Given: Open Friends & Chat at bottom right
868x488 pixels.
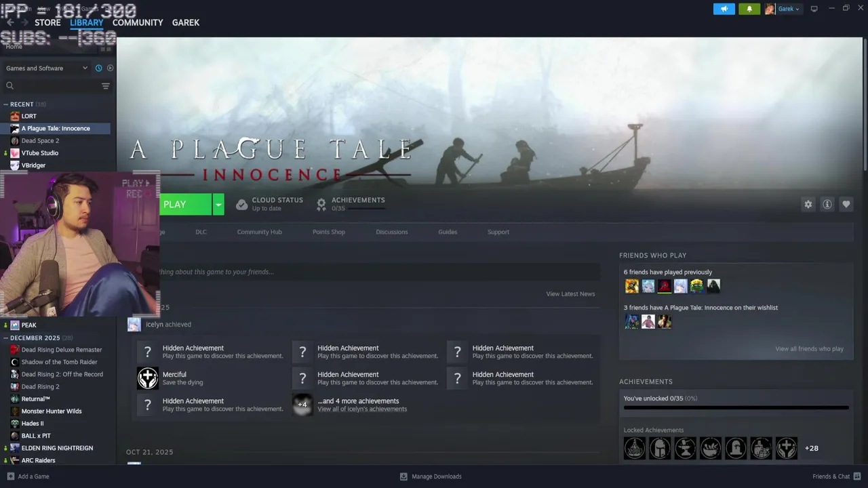Looking at the screenshot, I should tap(835, 476).
